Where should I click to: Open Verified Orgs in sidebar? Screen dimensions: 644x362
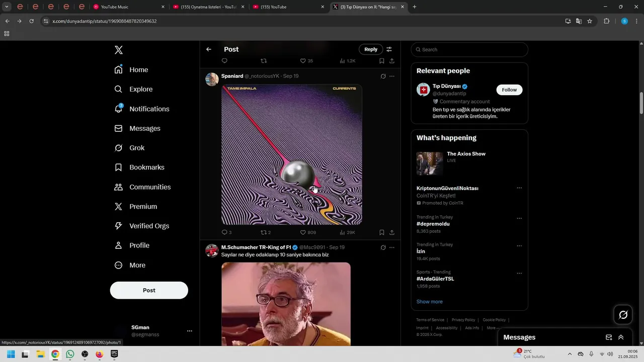tap(142, 226)
